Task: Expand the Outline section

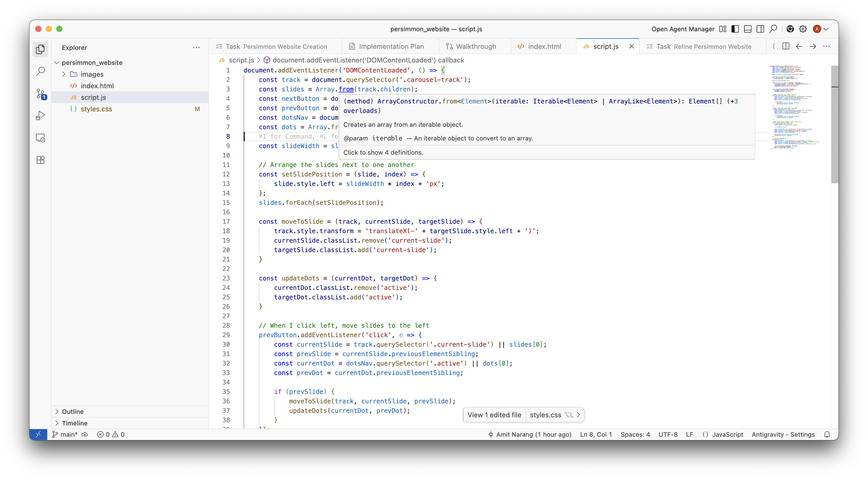Action: (72, 412)
